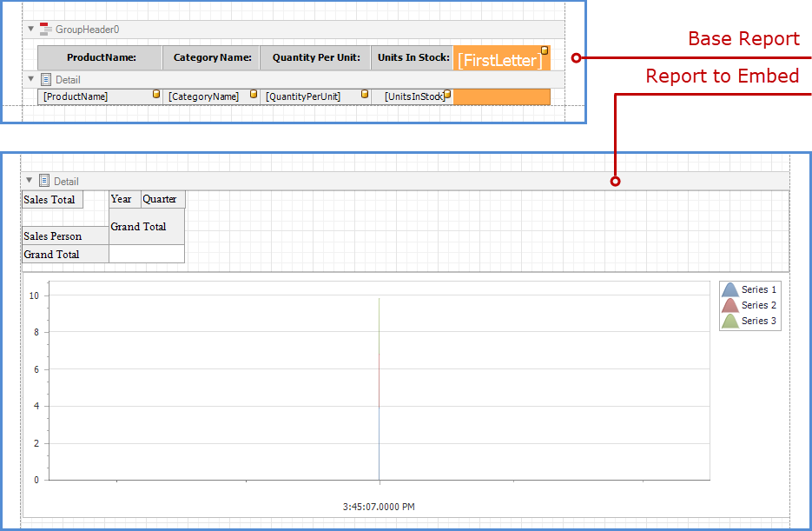Image resolution: width=812 pixels, height=531 pixels.
Task: Collapse the GroupHeader0 band
Action: point(30,28)
